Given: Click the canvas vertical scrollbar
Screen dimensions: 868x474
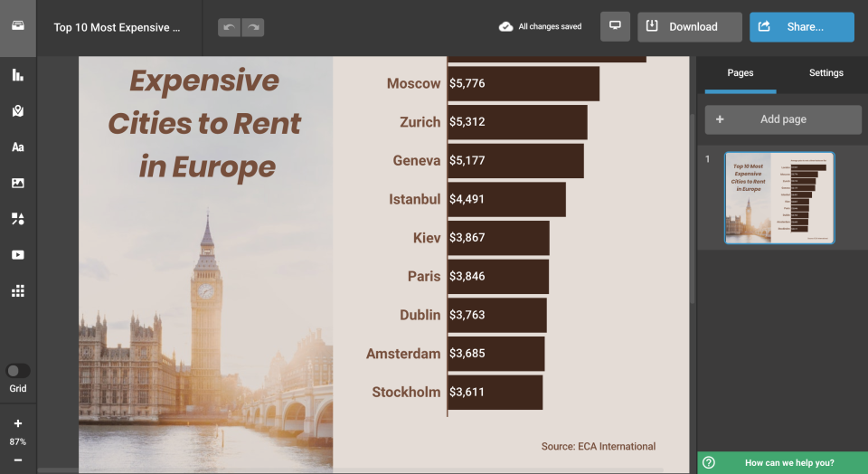Looking at the screenshot, I should (692, 208).
